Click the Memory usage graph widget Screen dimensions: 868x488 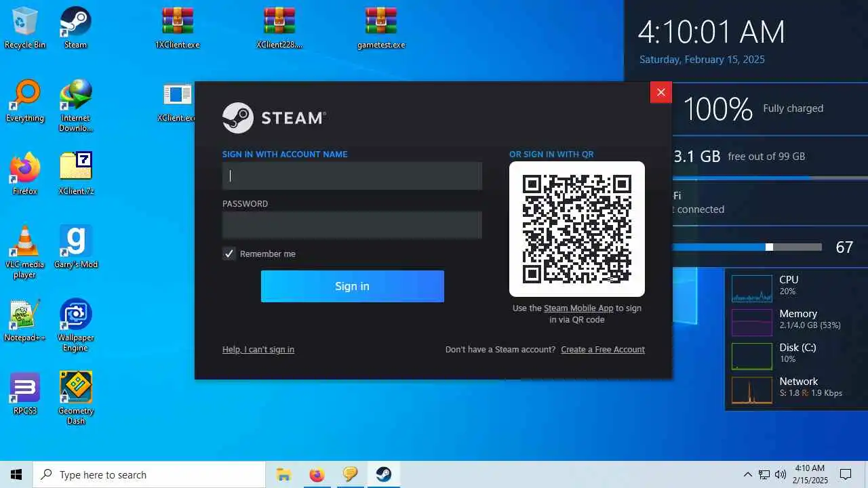pos(752,322)
